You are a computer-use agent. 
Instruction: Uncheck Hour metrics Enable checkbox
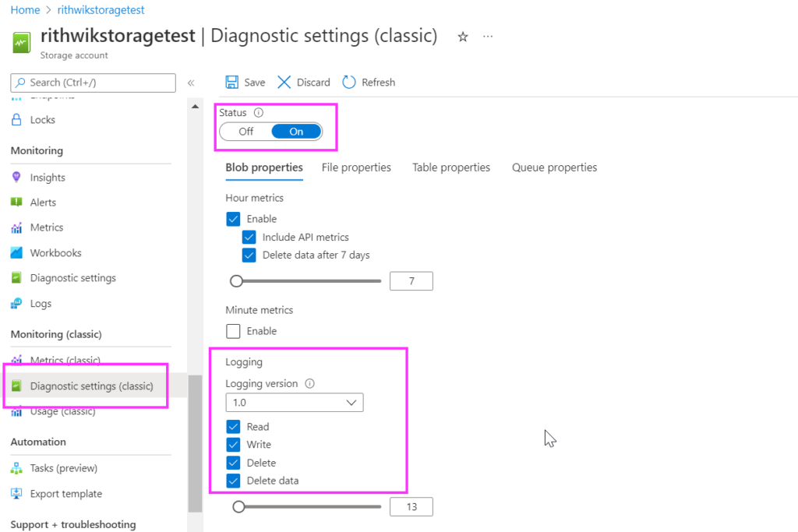[x=233, y=219]
